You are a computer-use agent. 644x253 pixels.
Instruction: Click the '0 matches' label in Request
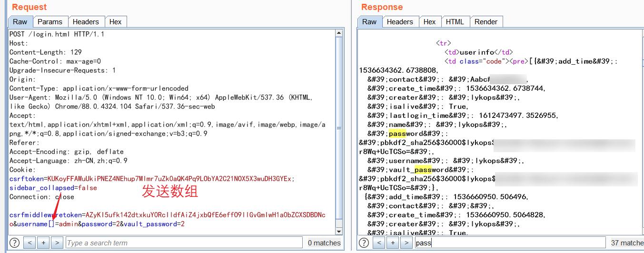pyautogui.click(x=324, y=243)
